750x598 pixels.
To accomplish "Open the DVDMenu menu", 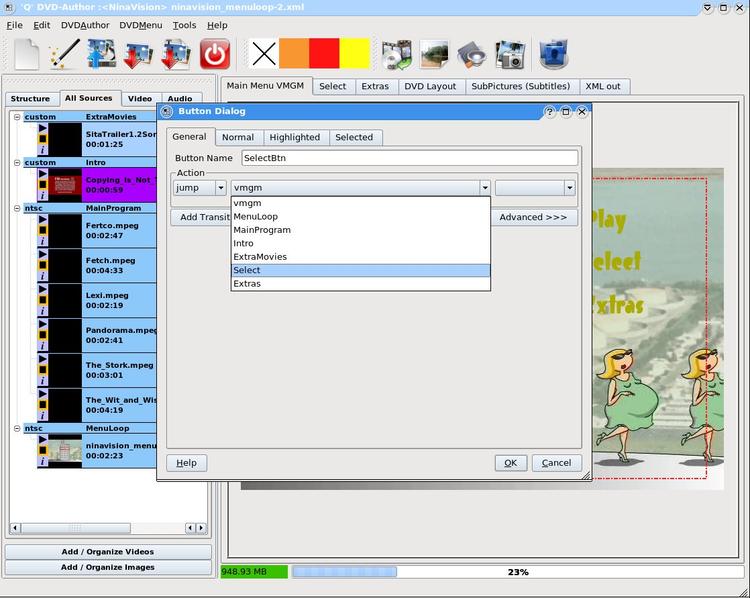I will click(x=141, y=25).
